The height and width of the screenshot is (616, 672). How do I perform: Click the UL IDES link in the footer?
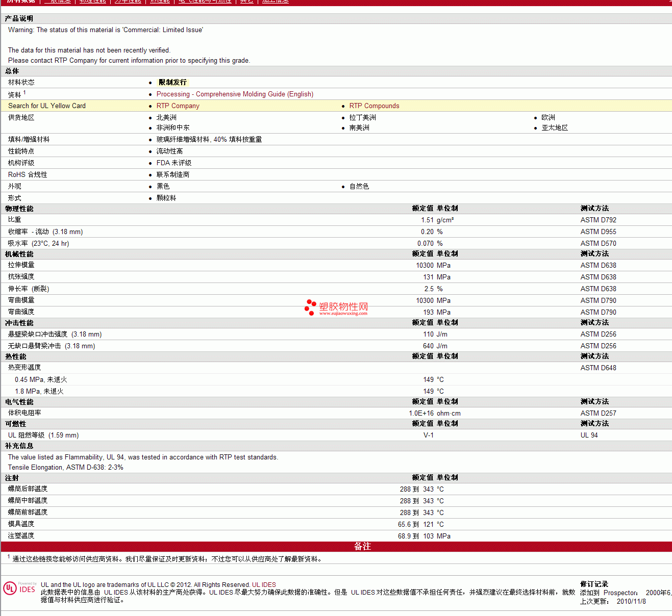click(264, 585)
